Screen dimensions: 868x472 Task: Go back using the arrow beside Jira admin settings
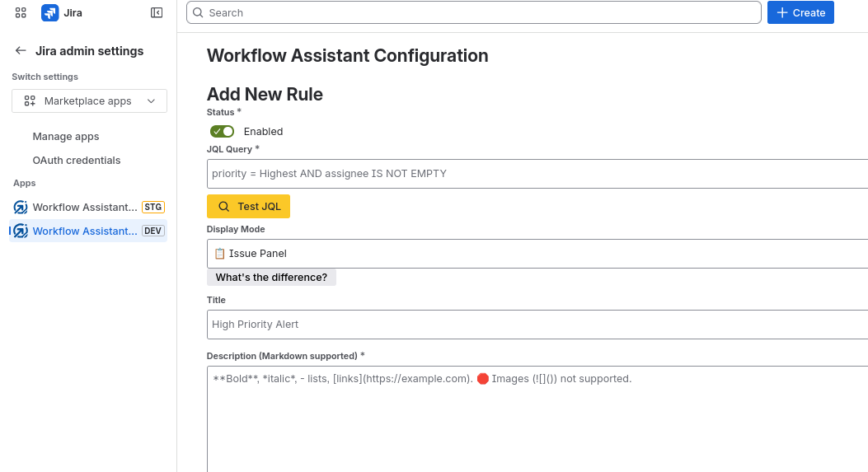(x=21, y=51)
